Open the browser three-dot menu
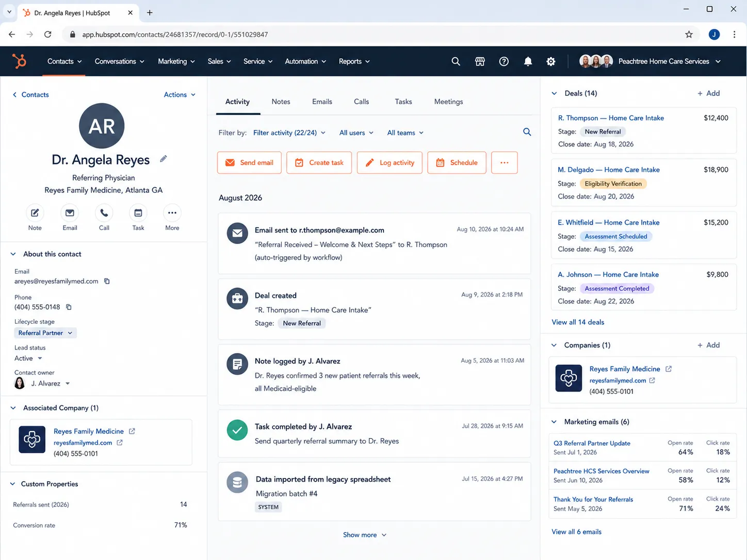This screenshot has height=560, width=747. coord(734,35)
